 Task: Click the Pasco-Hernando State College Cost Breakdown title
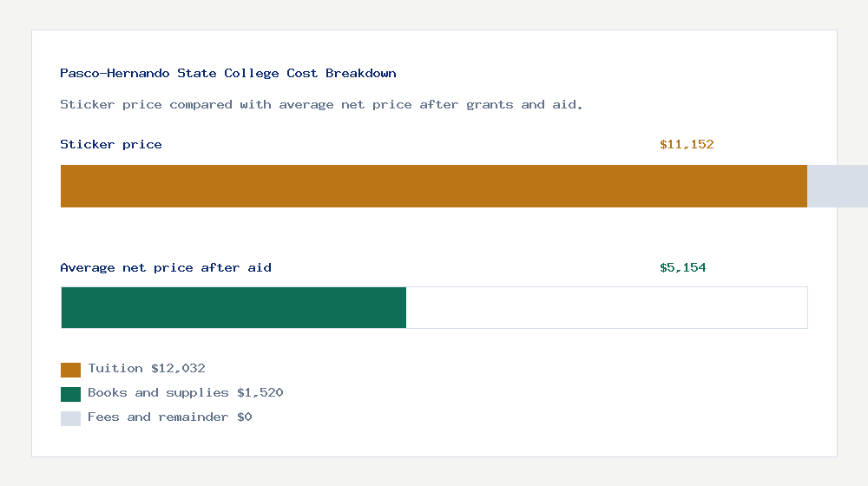(x=228, y=74)
